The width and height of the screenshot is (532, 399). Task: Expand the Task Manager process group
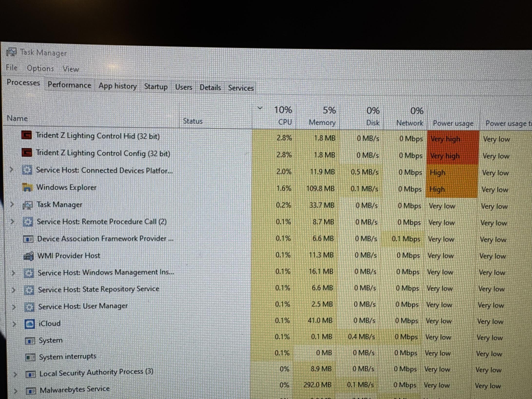[12, 204]
